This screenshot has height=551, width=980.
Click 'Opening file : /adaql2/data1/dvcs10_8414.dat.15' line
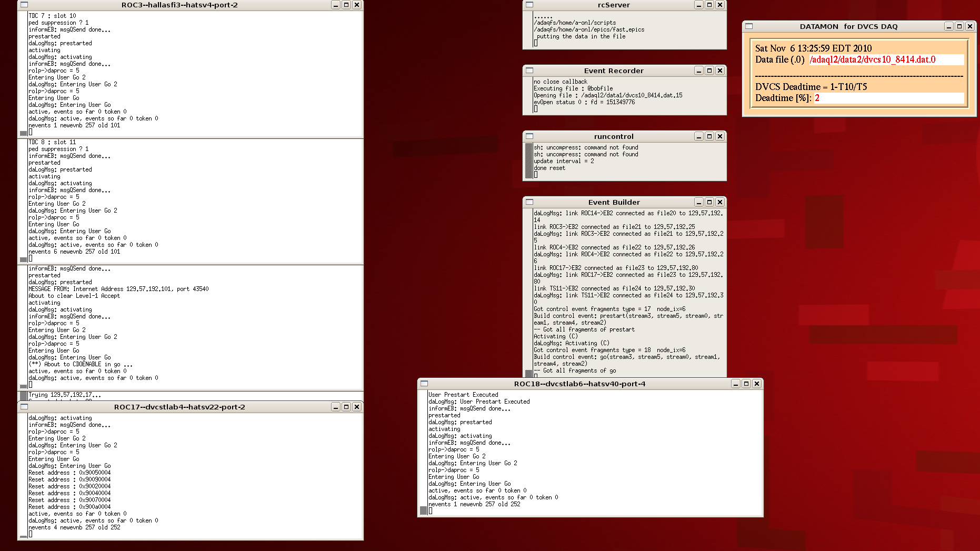point(608,95)
